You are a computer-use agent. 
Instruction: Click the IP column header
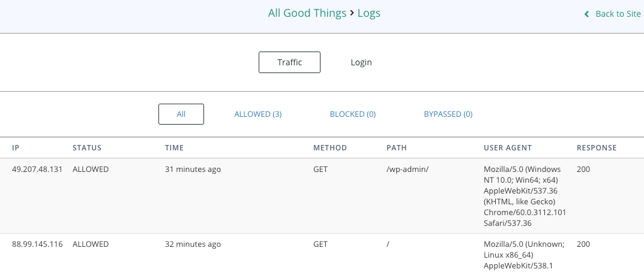click(x=16, y=148)
